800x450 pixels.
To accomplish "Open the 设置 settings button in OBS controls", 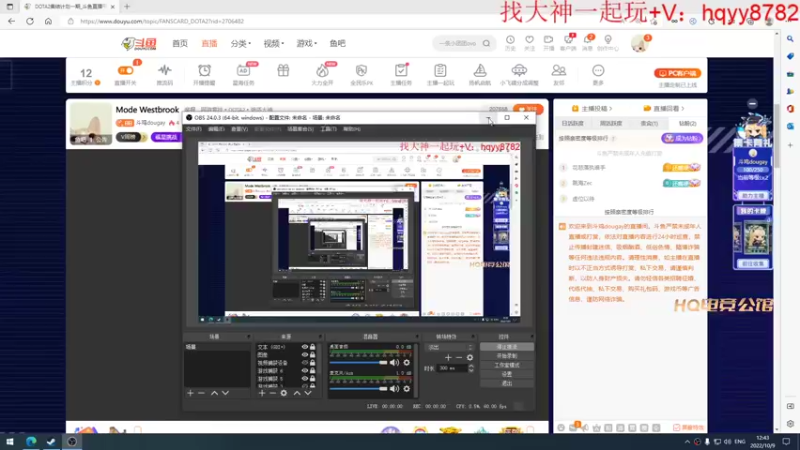I will pyautogui.click(x=507, y=374).
